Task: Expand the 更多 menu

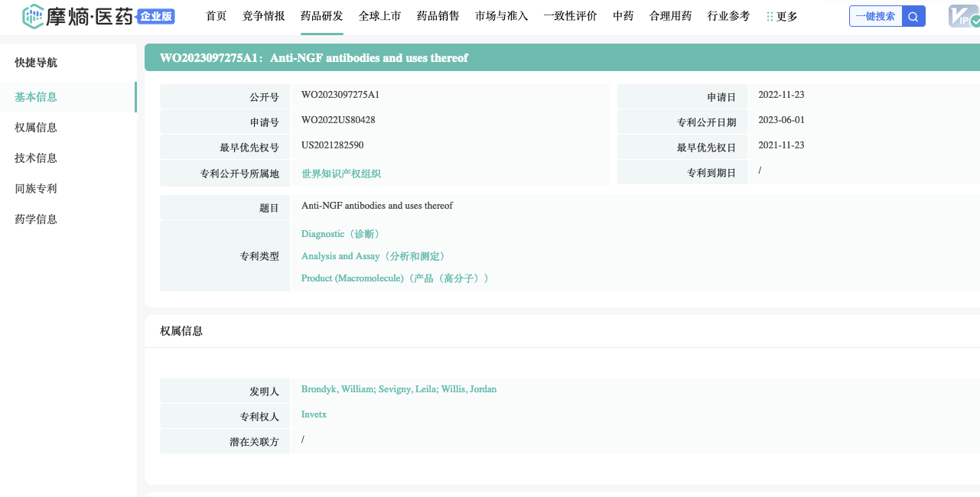Action: click(787, 16)
